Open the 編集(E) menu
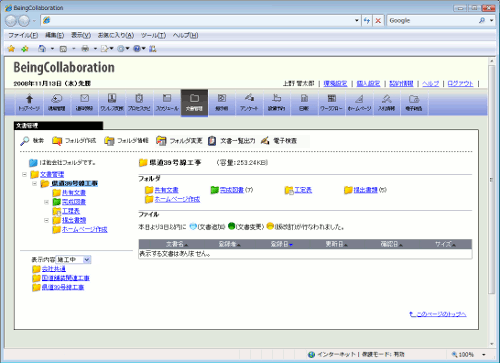Image resolution: width=500 pixels, height=363 pixels. coord(54,35)
